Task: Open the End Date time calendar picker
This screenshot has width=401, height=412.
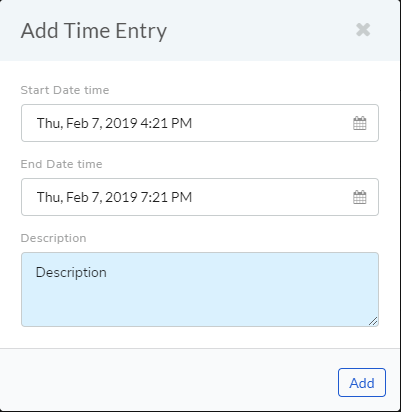Action: [360, 197]
